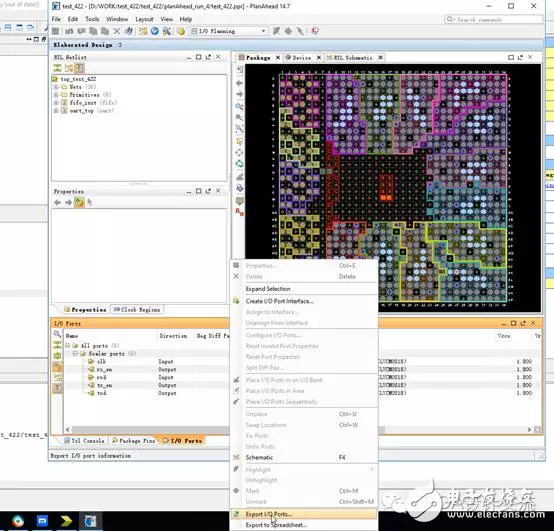Select the Clock Regions tab
The height and width of the screenshot is (531, 554).
pos(137,309)
